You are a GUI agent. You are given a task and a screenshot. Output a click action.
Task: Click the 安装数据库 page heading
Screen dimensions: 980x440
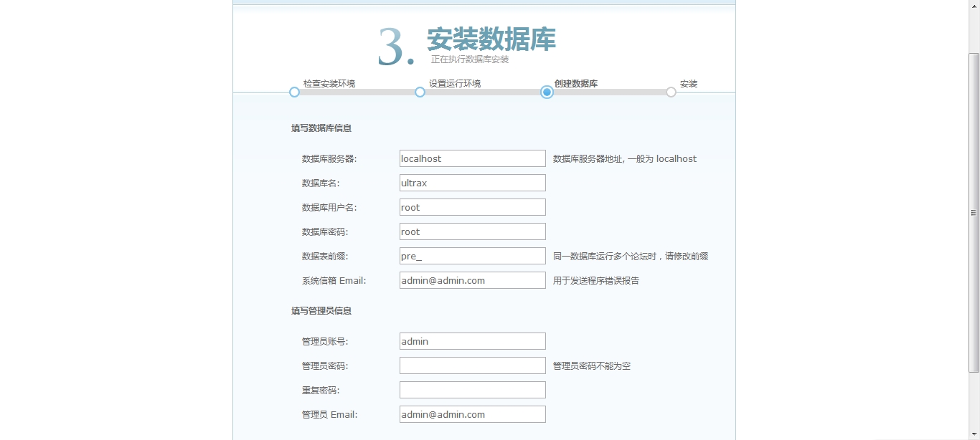[491, 39]
